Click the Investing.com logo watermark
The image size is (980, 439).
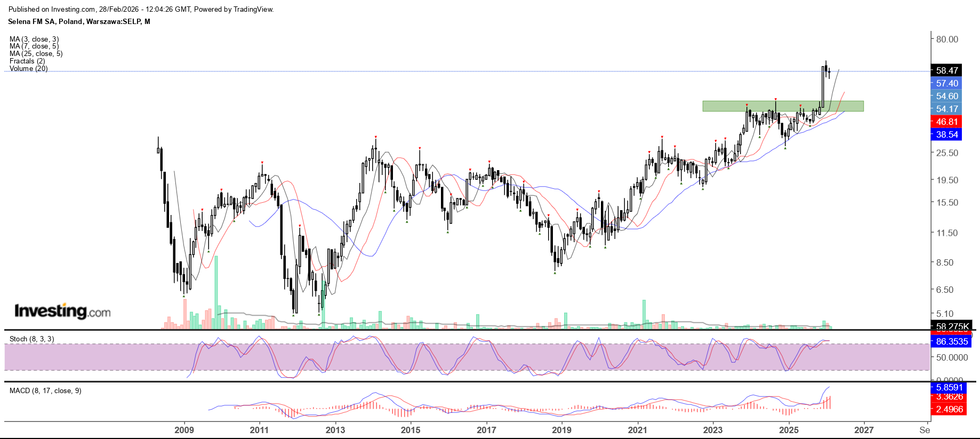point(62,311)
